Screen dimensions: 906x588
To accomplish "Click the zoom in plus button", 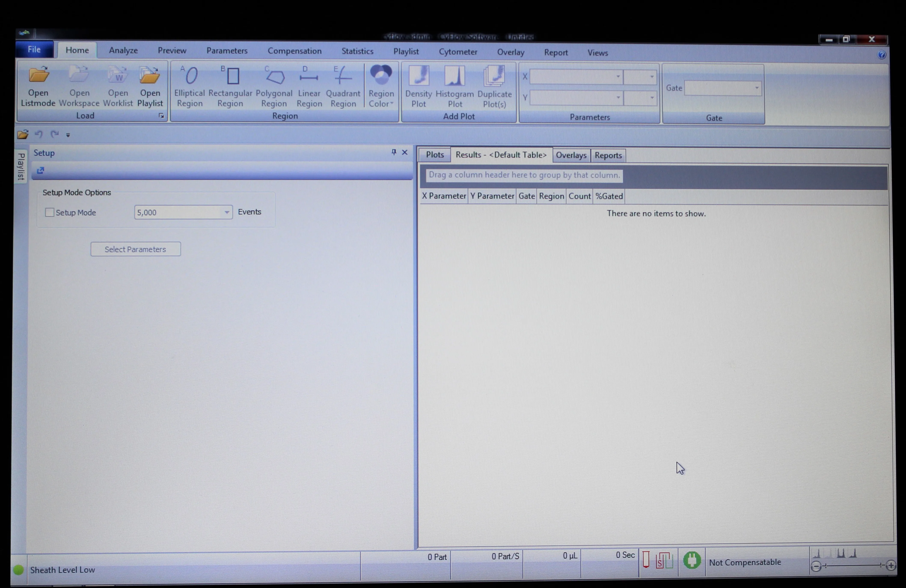I will [x=891, y=566].
